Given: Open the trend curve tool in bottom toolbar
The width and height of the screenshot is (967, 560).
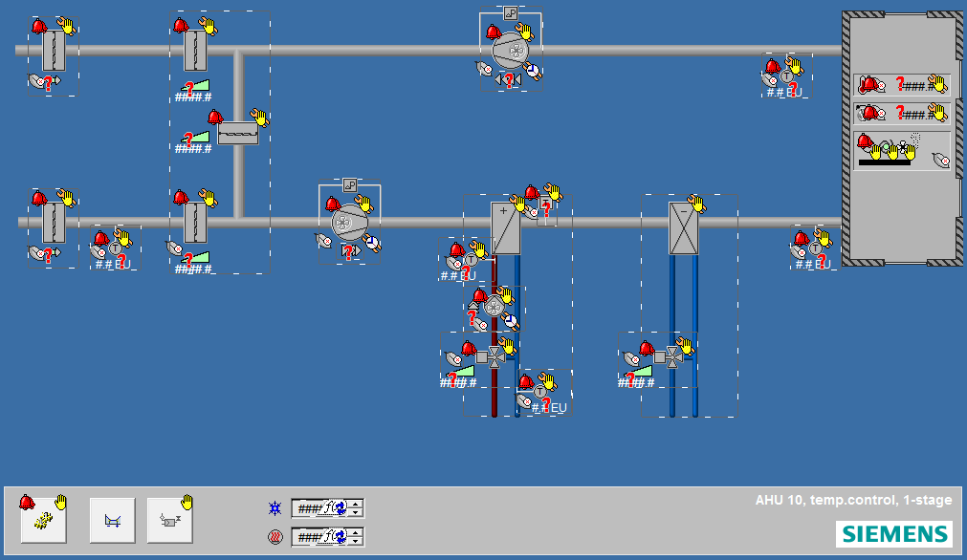Looking at the screenshot, I should point(112,518).
